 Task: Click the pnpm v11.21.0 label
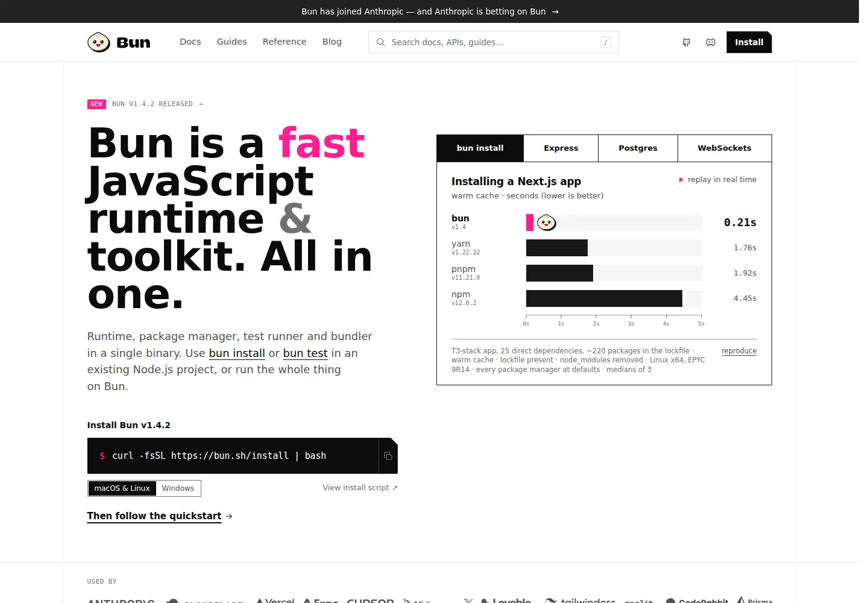coord(466,273)
